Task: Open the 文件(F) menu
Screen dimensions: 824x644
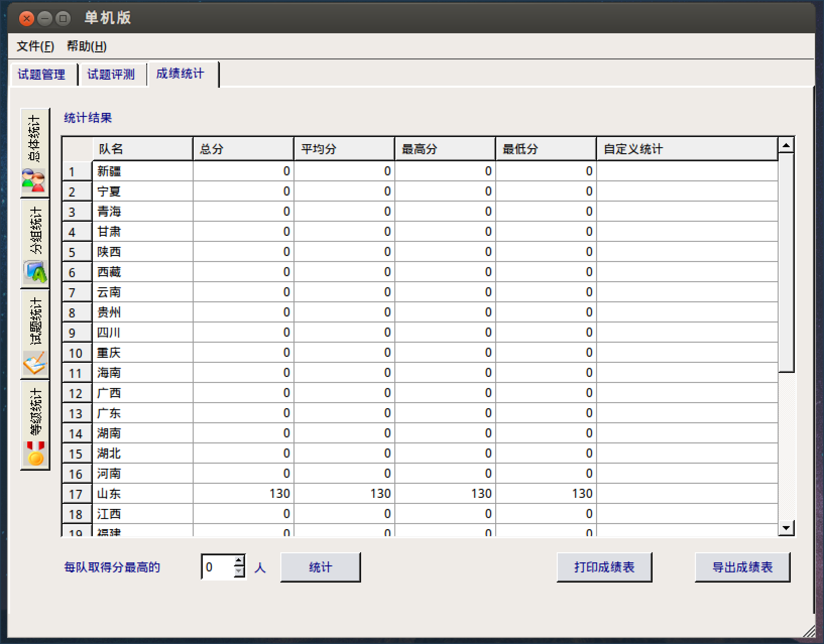Action: tap(35, 46)
